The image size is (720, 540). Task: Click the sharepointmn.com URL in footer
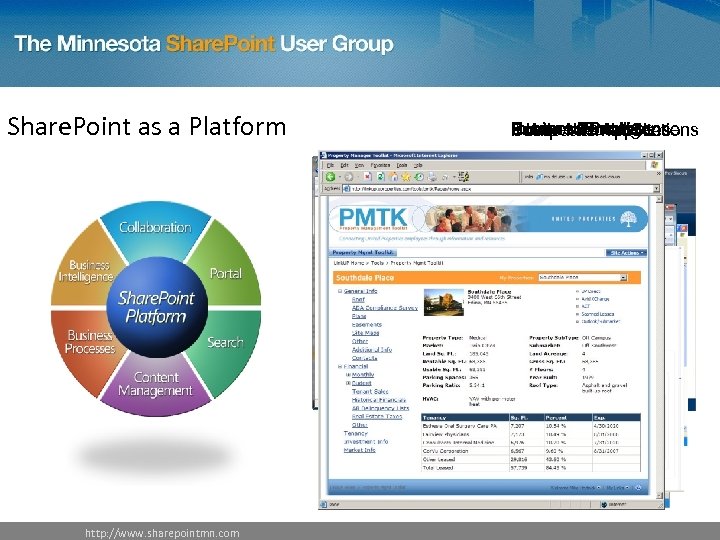162,533
